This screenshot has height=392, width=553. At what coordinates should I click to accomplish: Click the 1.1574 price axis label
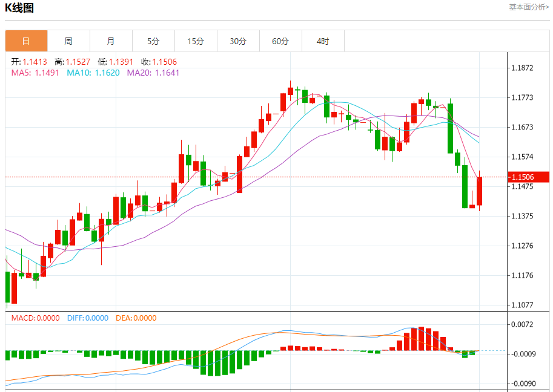522,157
